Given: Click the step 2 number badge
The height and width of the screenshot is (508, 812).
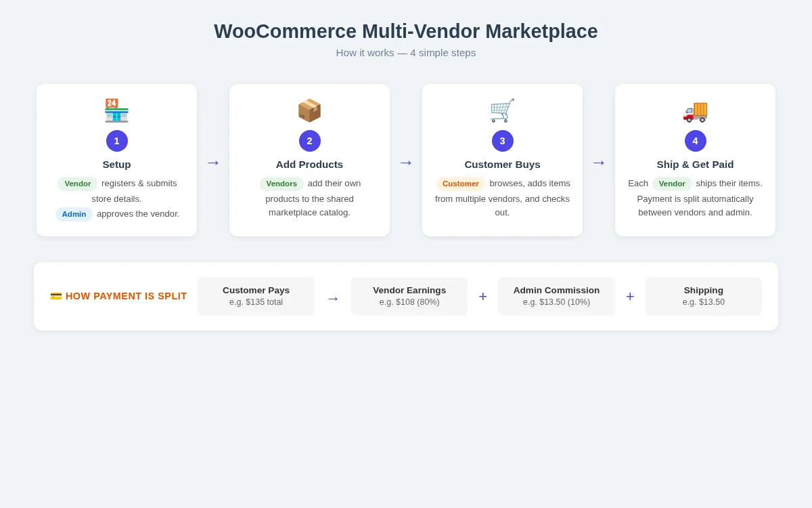Looking at the screenshot, I should pos(310,141).
